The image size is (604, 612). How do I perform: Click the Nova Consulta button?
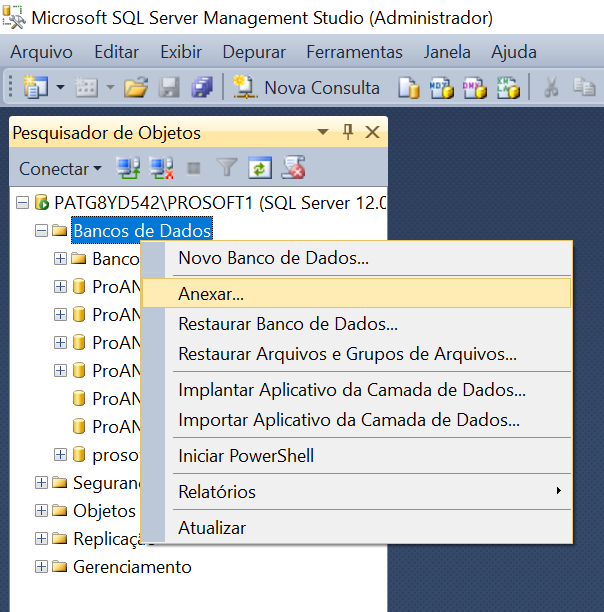click(x=307, y=88)
